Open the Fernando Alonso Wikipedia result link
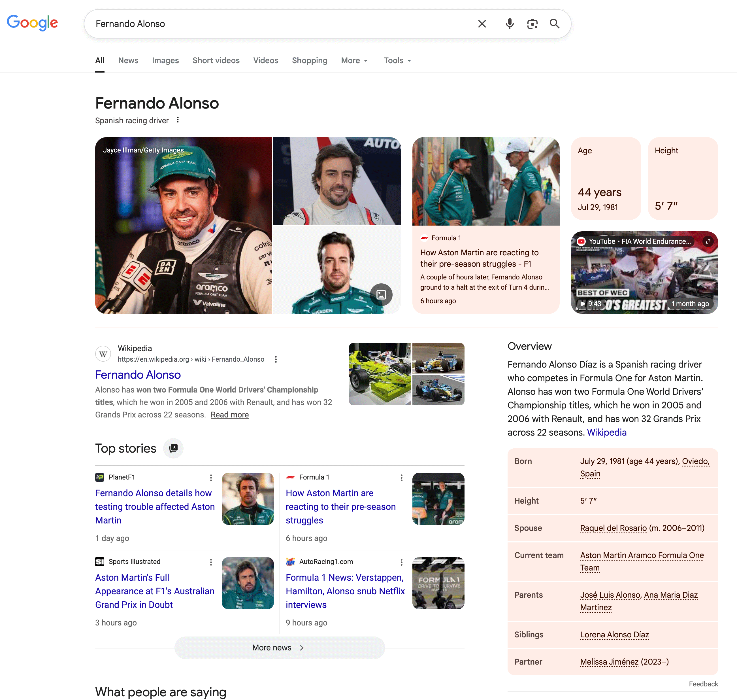The width and height of the screenshot is (737, 700). click(x=138, y=375)
